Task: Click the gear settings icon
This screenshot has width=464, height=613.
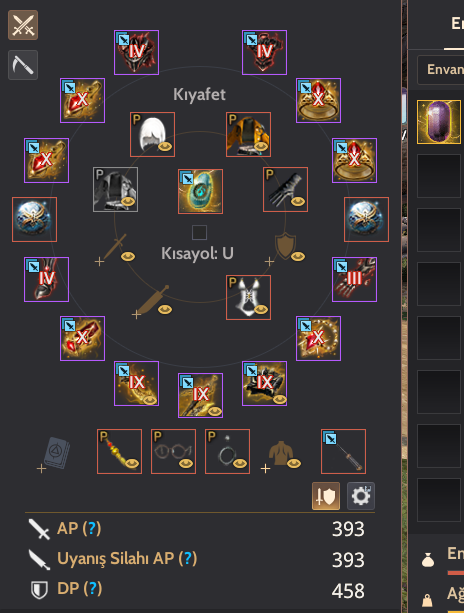Action: [x=361, y=496]
